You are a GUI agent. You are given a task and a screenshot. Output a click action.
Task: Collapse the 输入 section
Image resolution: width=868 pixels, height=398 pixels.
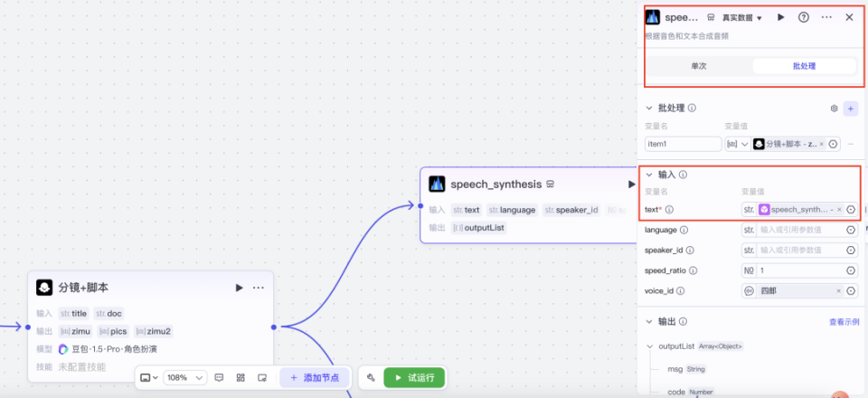point(649,175)
